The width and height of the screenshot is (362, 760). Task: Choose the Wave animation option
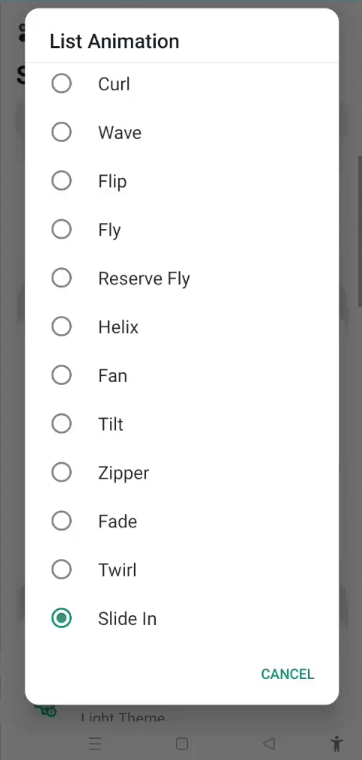tap(62, 132)
